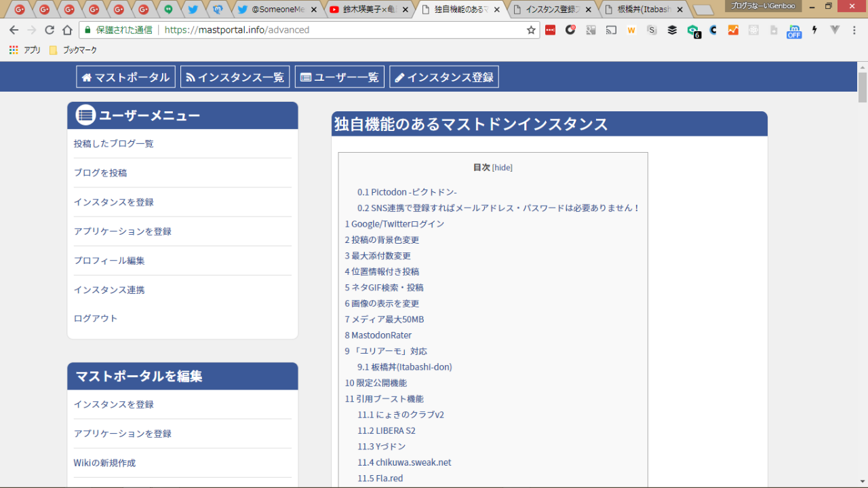Click the インスタンス一覧 navigation button
The width and height of the screenshot is (868, 488).
[x=235, y=77]
